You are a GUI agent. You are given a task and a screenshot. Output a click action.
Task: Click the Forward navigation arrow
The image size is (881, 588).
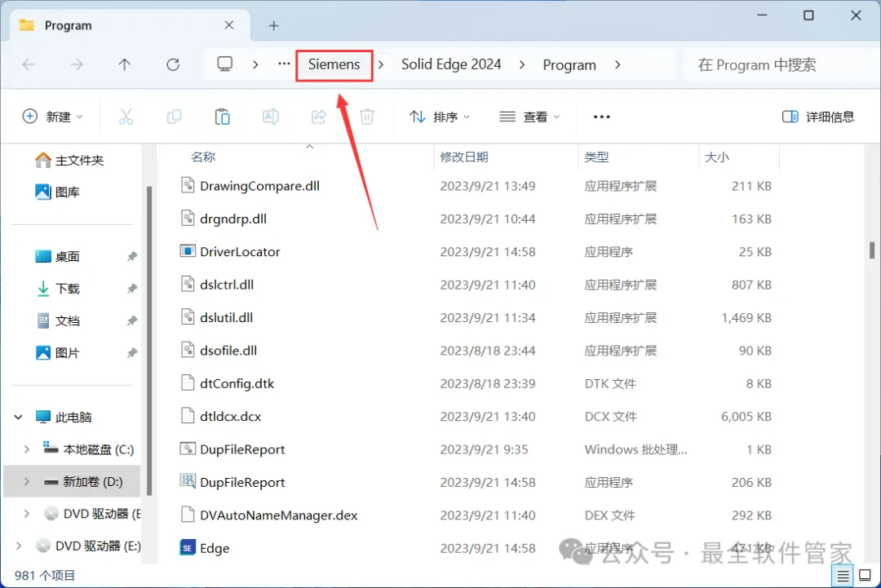tap(77, 64)
